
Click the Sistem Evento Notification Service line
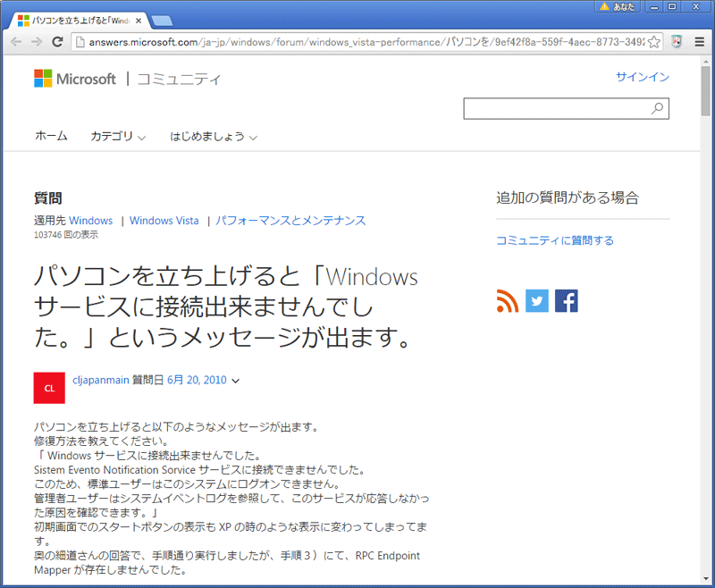click(199, 470)
